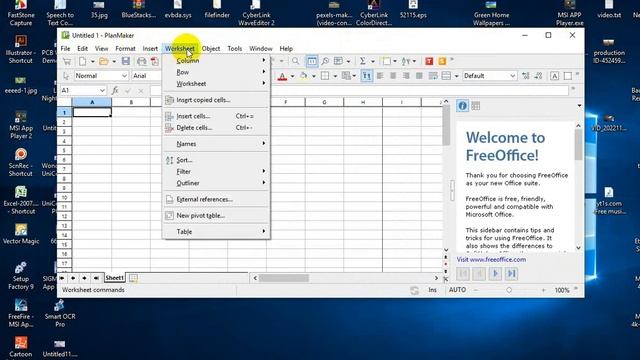Expand the Filter submenu
This screenshot has height=360, width=640.
(216, 171)
